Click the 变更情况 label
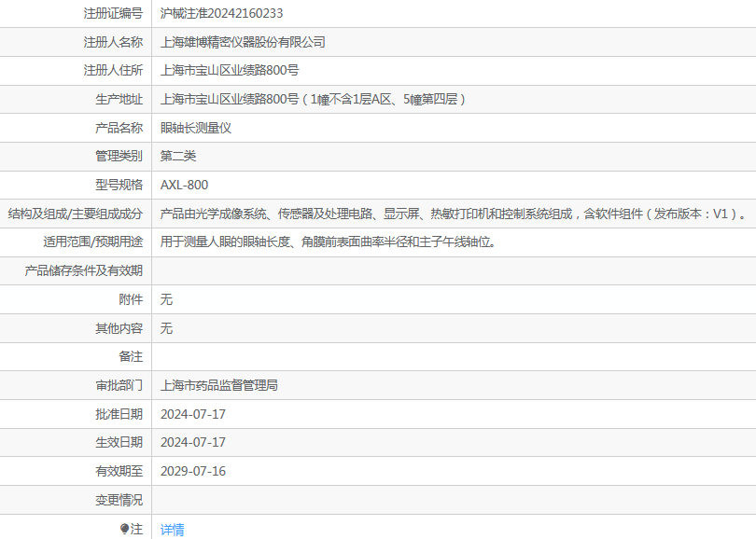Viewport: 756px width, 539px height. (x=119, y=500)
